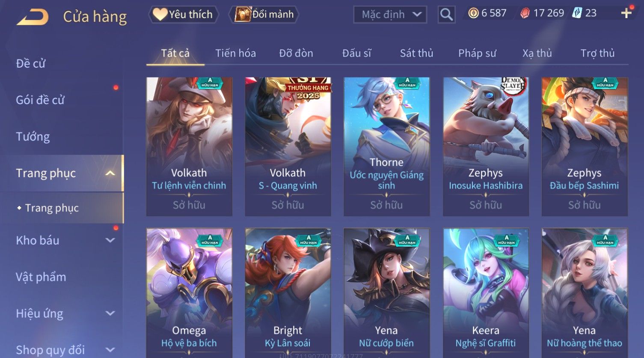Switch to the Pháp sư tab
Viewport: 644px width, 358px height.
tap(477, 53)
